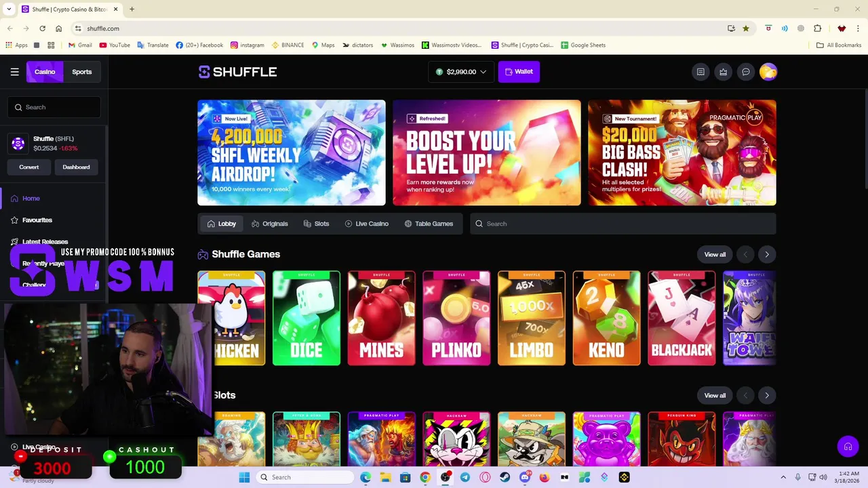
Task: Open File Explorer from taskbar
Action: click(x=385, y=477)
